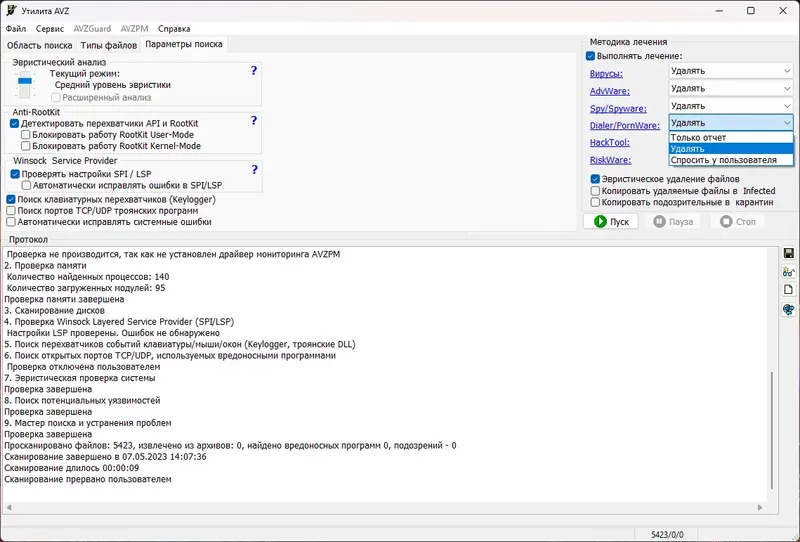Click the AdvWare link
Image resolution: width=800 pixels, height=542 pixels.
click(610, 91)
